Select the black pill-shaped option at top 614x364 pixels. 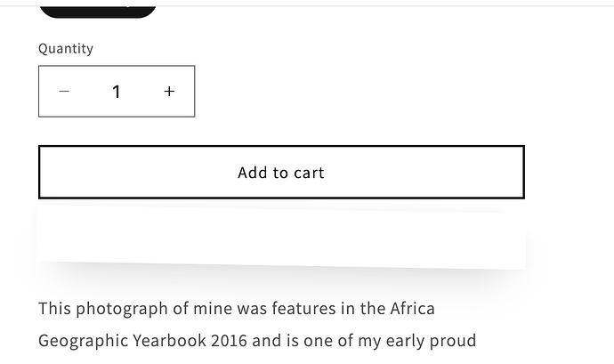tap(98, 9)
